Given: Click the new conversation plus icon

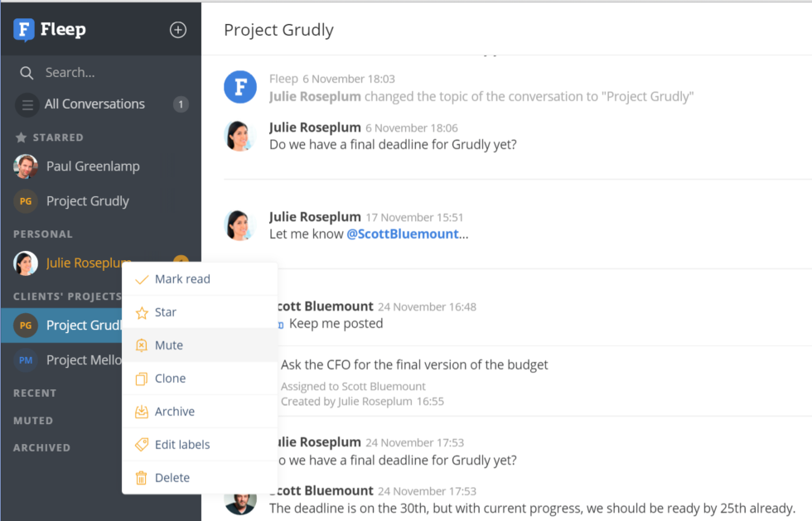Looking at the screenshot, I should pos(178,30).
